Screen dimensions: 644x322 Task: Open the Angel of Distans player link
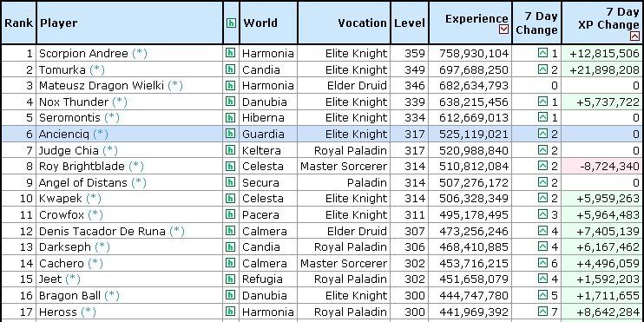tap(83, 182)
